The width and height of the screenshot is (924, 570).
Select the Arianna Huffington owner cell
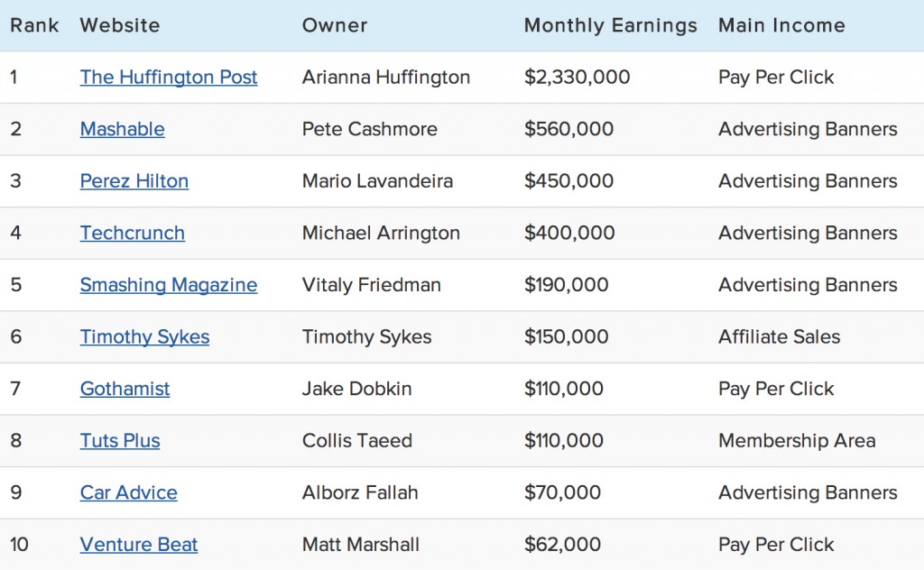coord(386,78)
